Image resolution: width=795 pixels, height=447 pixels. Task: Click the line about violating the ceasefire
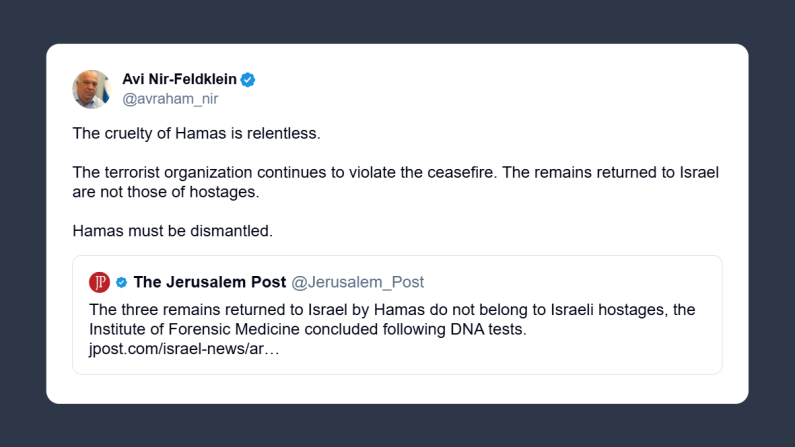tap(395, 172)
